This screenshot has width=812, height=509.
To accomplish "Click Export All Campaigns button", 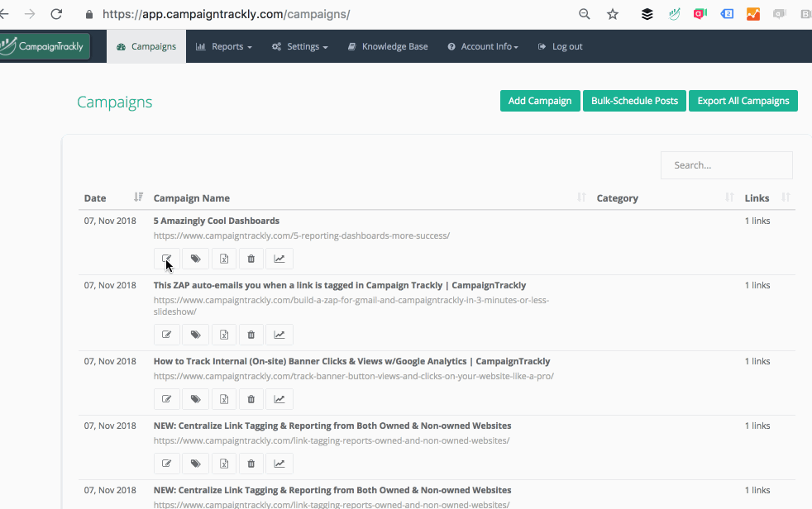I will pyautogui.click(x=743, y=101).
